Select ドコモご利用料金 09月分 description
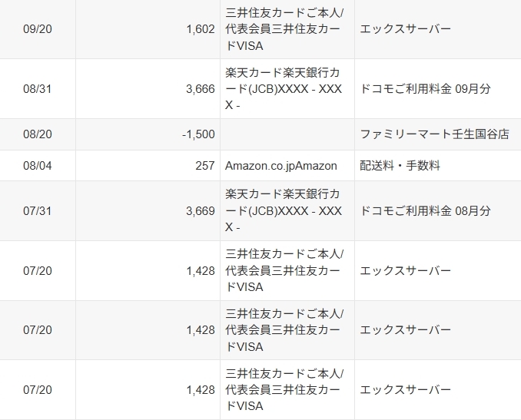 [426, 89]
